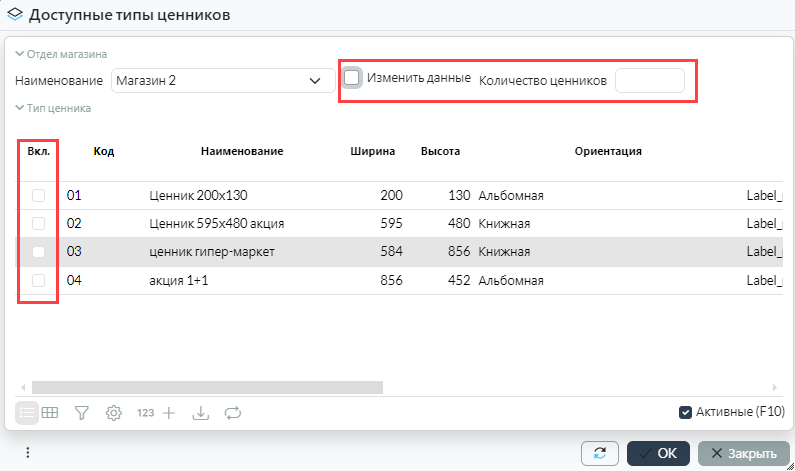795x471 pixels.
Task: Sort by the Ширина column header
Action: click(373, 151)
